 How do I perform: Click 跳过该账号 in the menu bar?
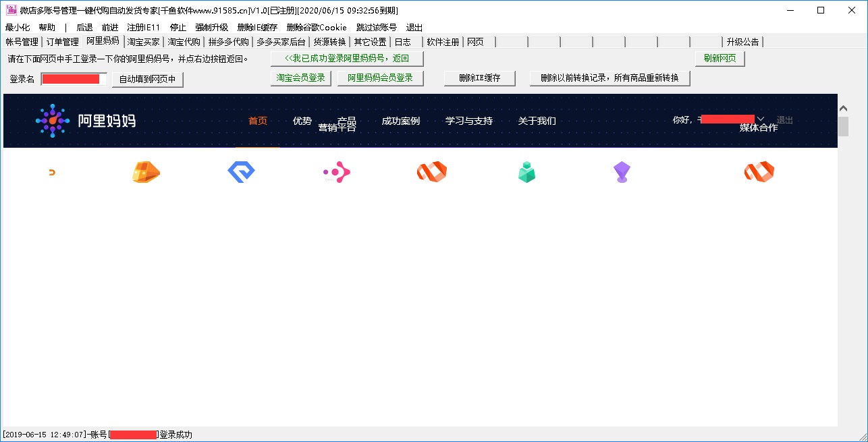pos(377,28)
